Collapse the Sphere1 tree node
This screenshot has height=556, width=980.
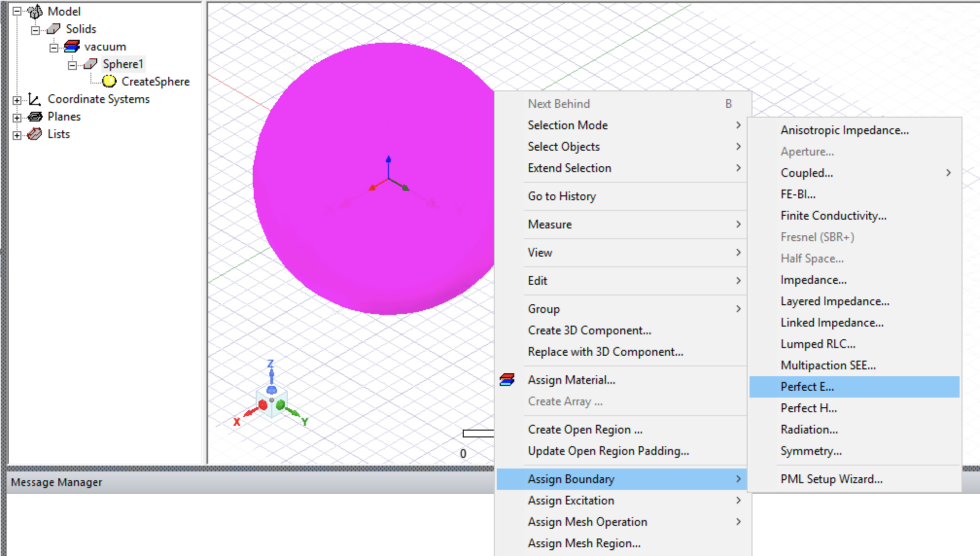(72, 65)
